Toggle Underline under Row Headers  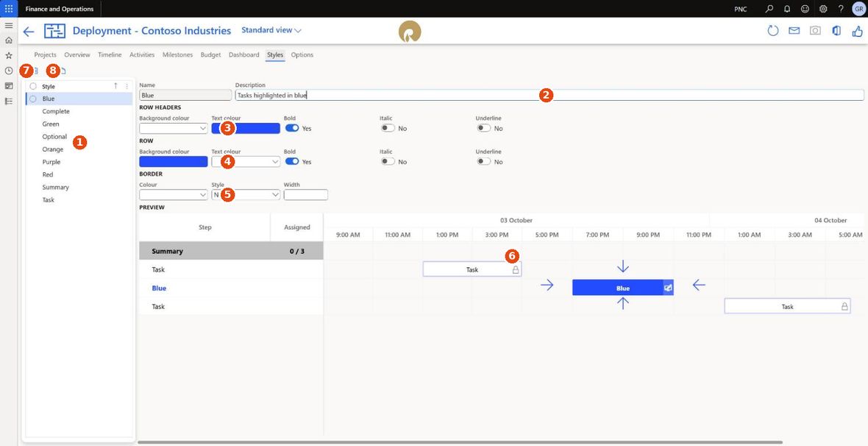point(484,128)
